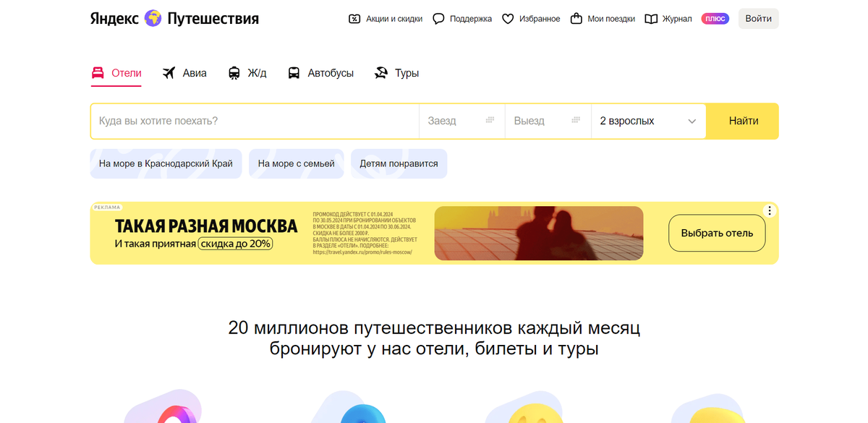Image resolution: width=868 pixels, height=423 pixels.
Task: Select the Отели tab
Action: tap(116, 73)
